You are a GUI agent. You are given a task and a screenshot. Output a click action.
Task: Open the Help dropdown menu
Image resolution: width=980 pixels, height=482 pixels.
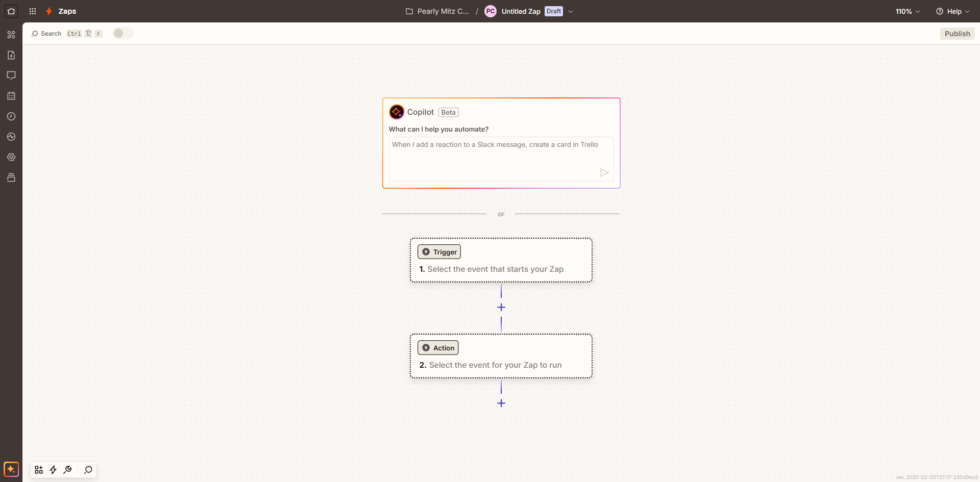(952, 11)
